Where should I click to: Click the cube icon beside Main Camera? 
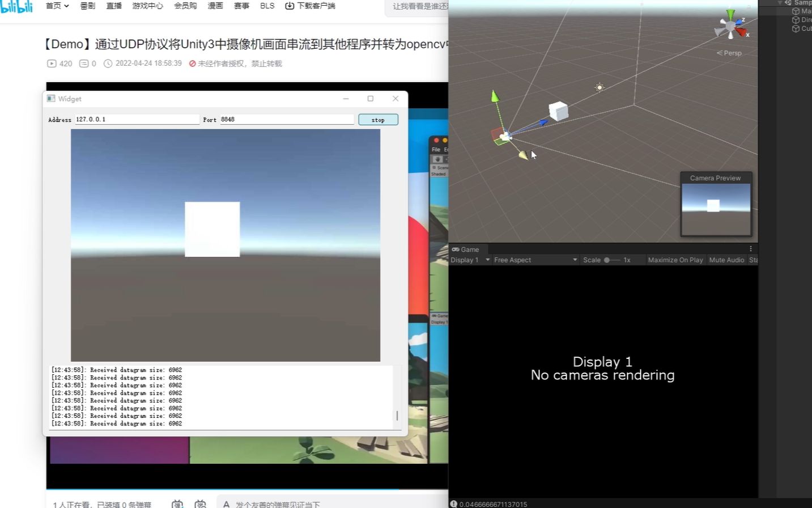[x=796, y=11]
